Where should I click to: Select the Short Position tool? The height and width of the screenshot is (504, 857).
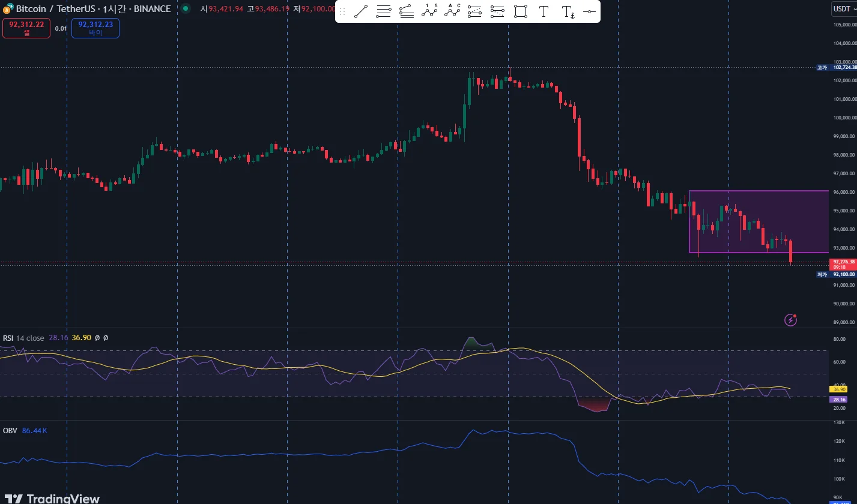pos(497,11)
